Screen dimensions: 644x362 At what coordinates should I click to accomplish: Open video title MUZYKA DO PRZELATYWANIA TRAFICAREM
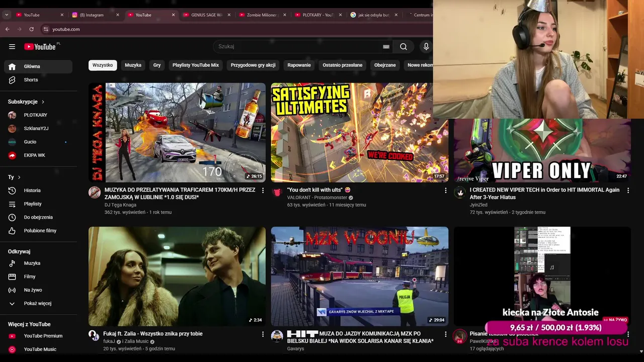pos(180,194)
